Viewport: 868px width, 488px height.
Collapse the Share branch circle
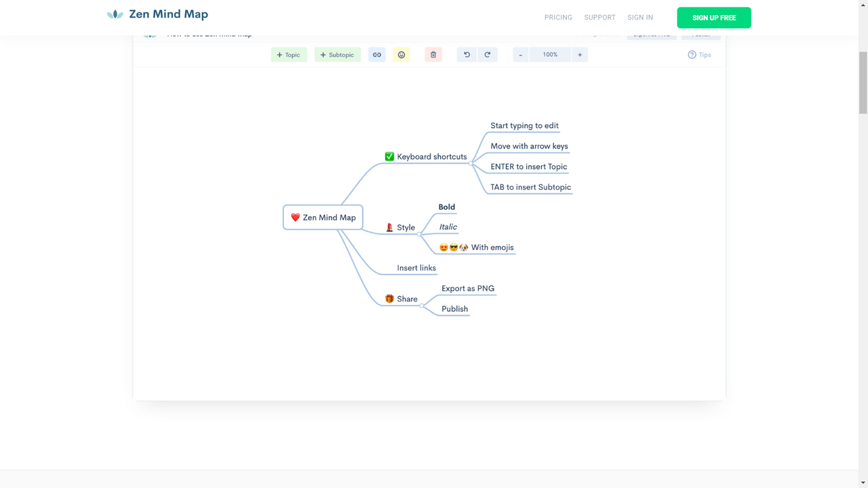422,305
